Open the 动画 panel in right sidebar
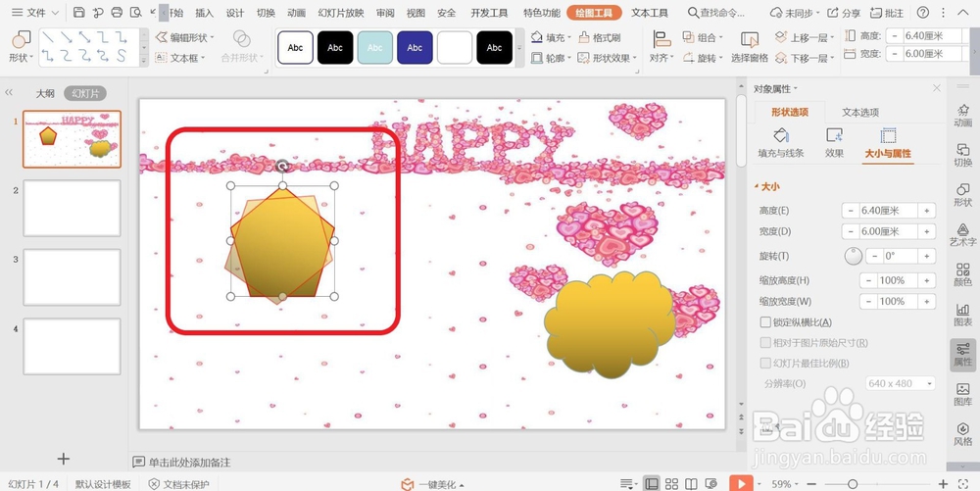Image resolution: width=980 pixels, height=491 pixels. tap(963, 116)
